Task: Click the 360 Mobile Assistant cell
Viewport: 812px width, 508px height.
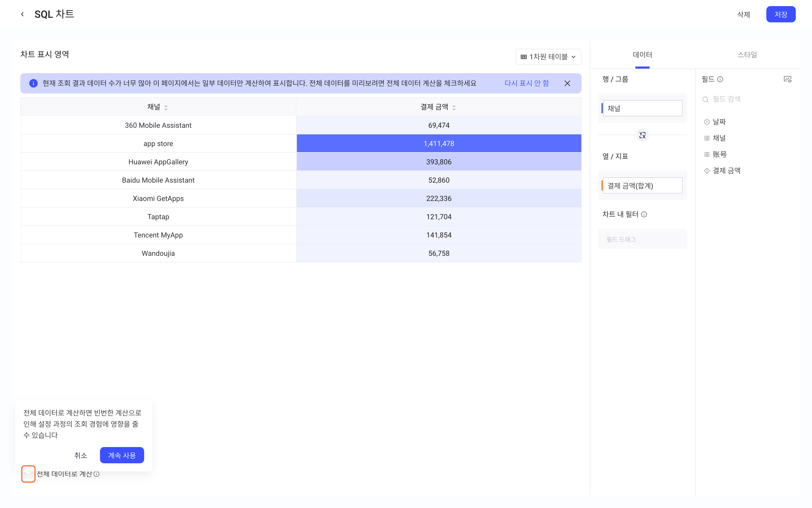Action: click(158, 125)
